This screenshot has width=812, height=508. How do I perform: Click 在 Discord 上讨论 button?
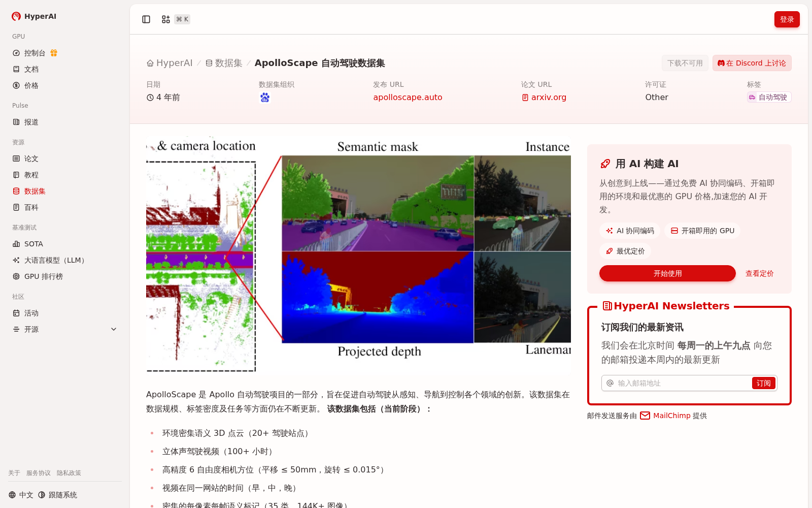point(752,63)
